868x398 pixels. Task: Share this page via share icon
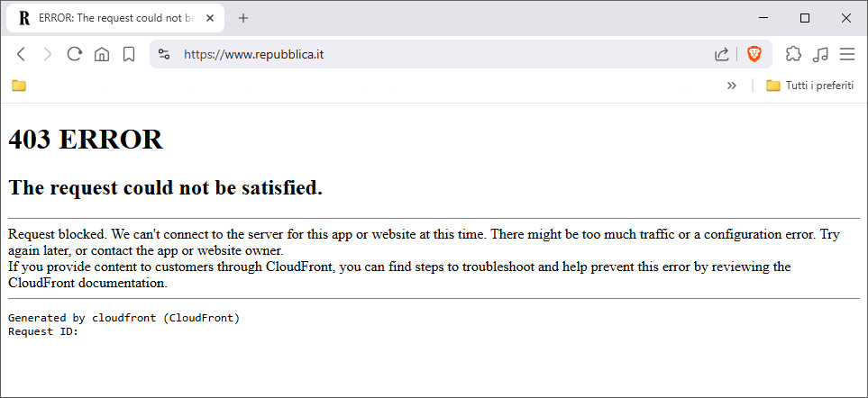coord(721,54)
